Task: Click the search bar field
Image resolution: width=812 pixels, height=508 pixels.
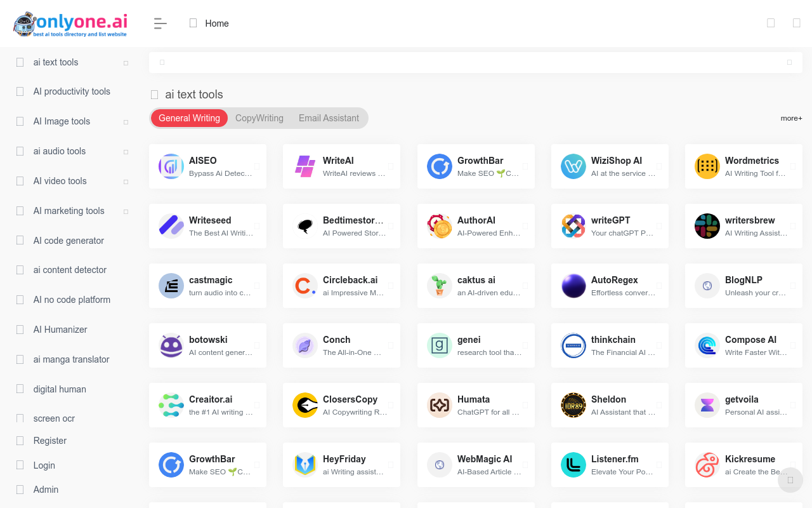Action: pyautogui.click(x=476, y=62)
